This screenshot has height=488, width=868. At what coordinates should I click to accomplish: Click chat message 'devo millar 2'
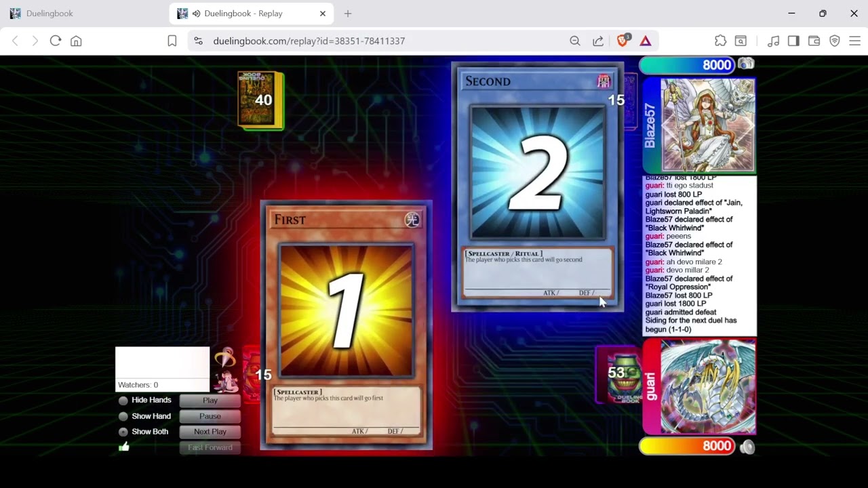coord(688,270)
